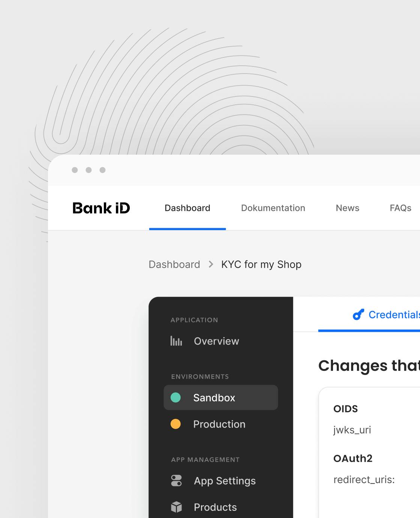
Task: Go to the News page
Action: 348,208
